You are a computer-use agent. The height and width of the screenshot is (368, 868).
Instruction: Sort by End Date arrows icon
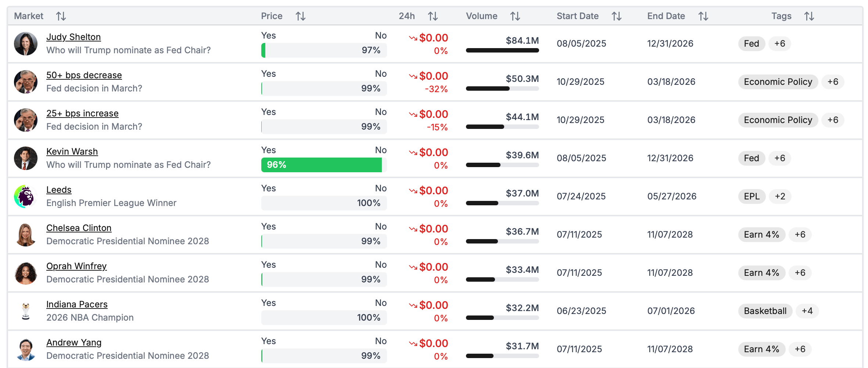click(703, 16)
